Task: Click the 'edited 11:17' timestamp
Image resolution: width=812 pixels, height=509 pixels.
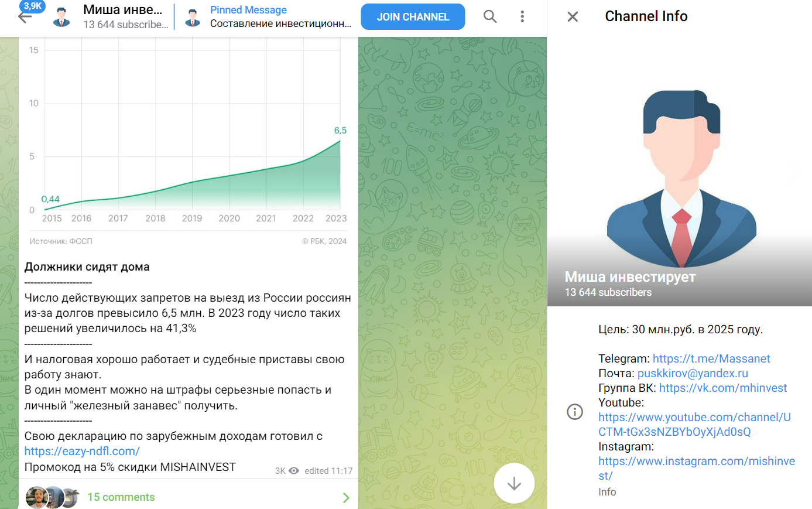Action: click(x=328, y=471)
